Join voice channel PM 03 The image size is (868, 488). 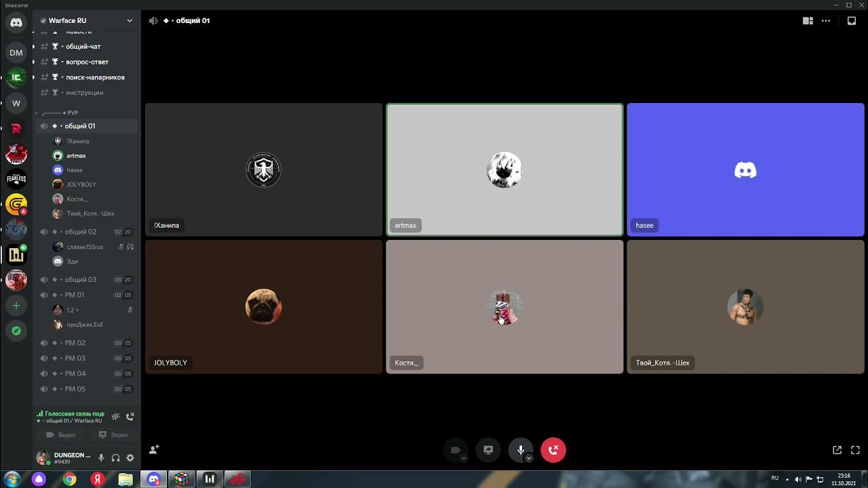click(x=87, y=358)
